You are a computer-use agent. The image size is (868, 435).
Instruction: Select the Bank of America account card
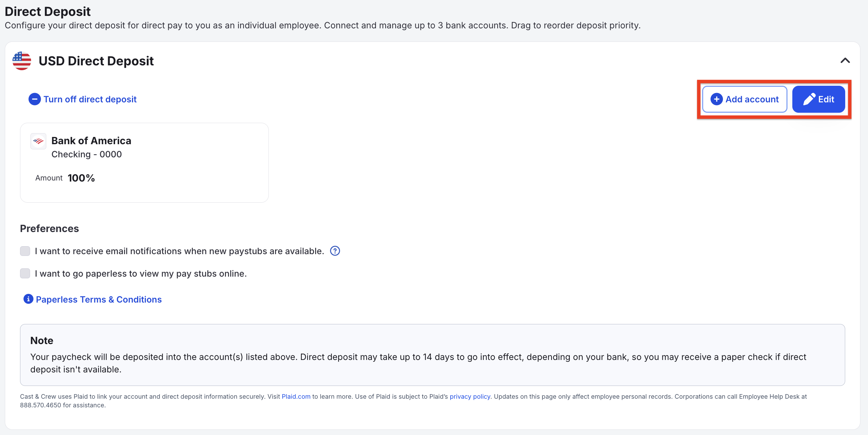coord(144,163)
